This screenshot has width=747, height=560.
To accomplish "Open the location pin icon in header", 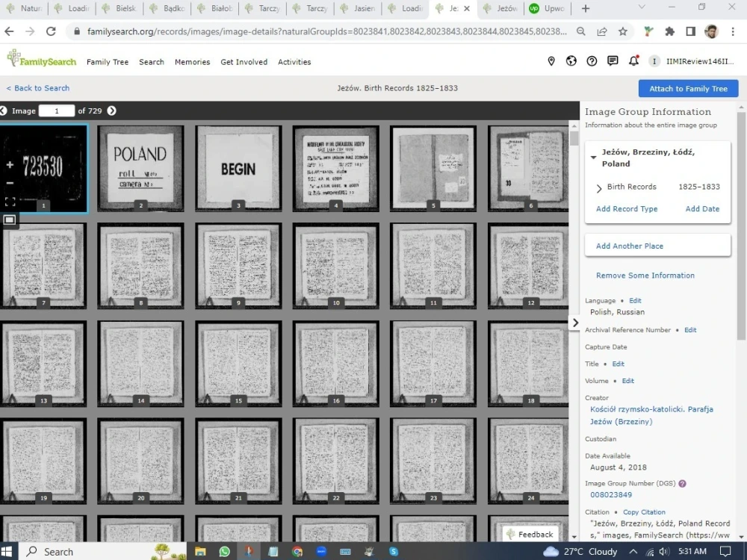I will [x=551, y=61].
